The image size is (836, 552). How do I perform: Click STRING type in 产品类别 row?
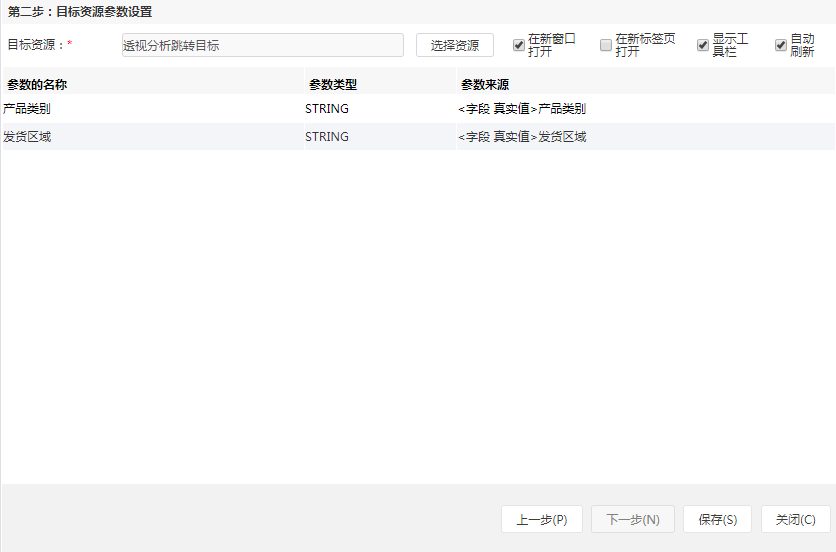(327, 109)
